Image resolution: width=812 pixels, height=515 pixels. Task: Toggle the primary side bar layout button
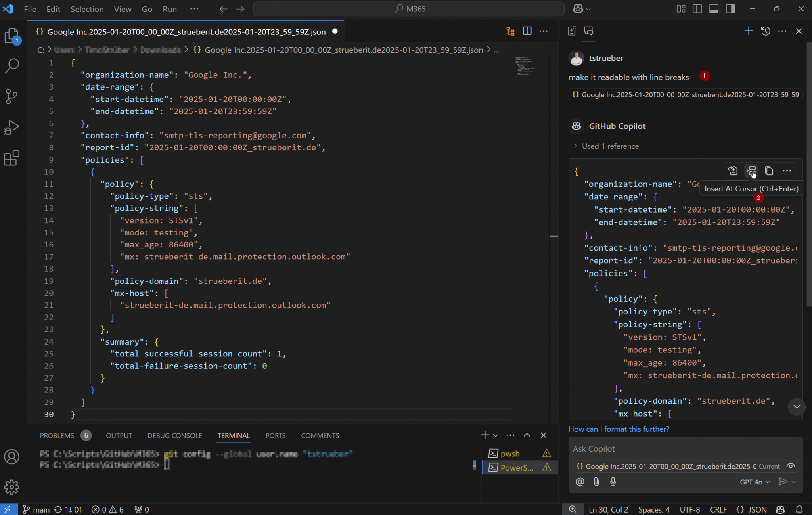tap(697, 9)
